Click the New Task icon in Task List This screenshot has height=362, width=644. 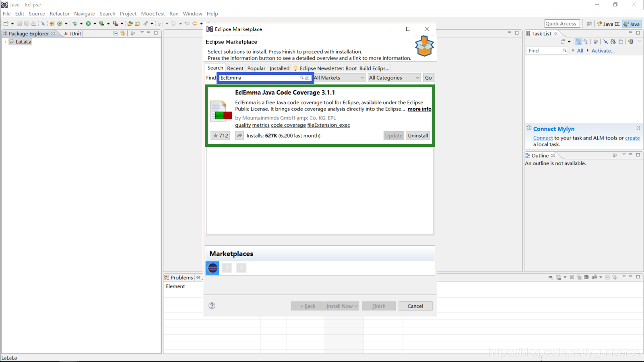(x=563, y=41)
